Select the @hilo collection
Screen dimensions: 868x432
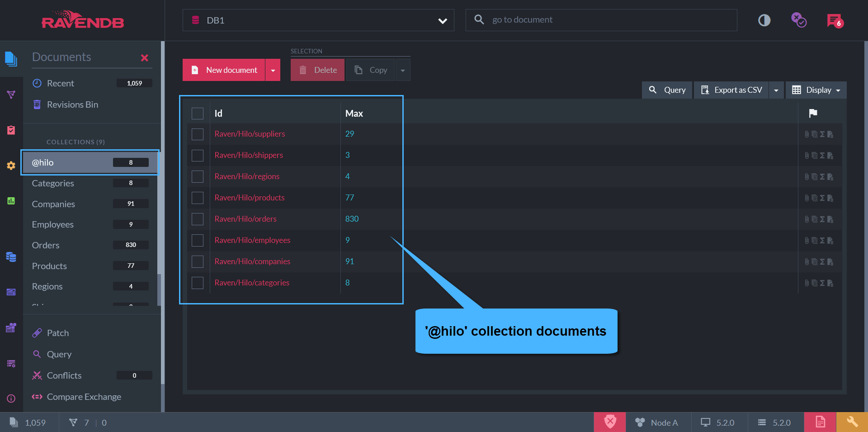pos(90,162)
